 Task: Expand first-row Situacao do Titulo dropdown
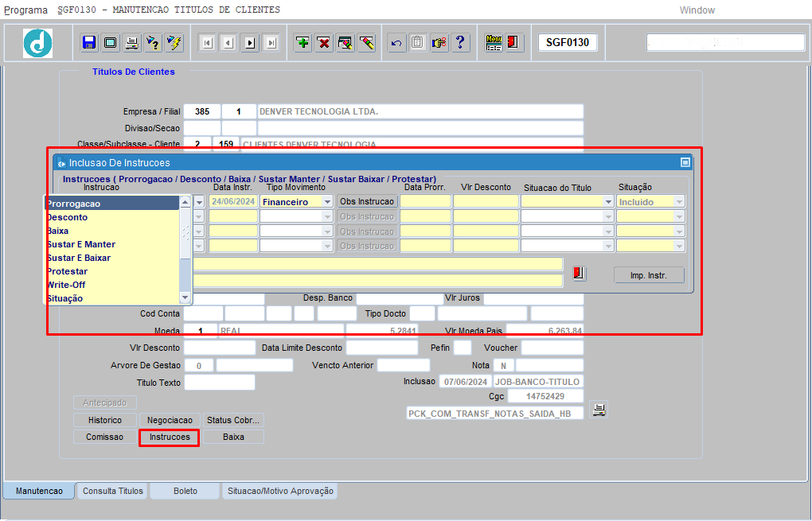[x=608, y=202]
